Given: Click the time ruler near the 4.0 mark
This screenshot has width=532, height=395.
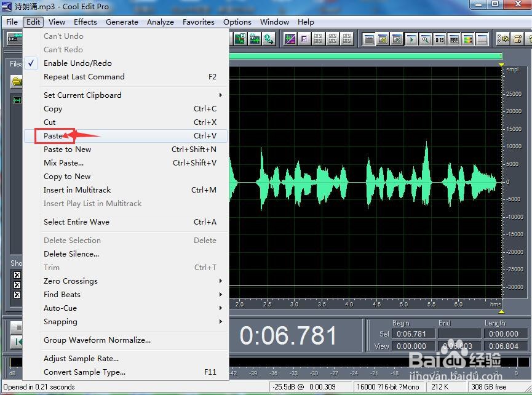Looking at the screenshot, I should click(349, 304).
